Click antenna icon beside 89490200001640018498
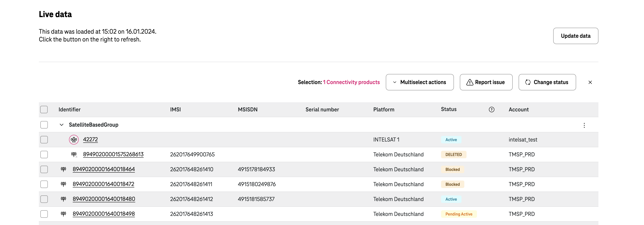Viewport: 644px width, 225px height. [63, 214]
